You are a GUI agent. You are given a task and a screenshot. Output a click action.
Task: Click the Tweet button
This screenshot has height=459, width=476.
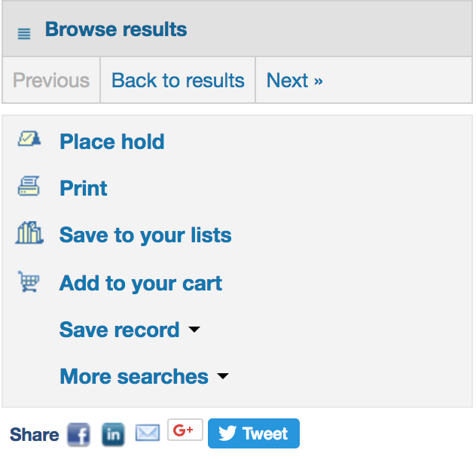[254, 433]
